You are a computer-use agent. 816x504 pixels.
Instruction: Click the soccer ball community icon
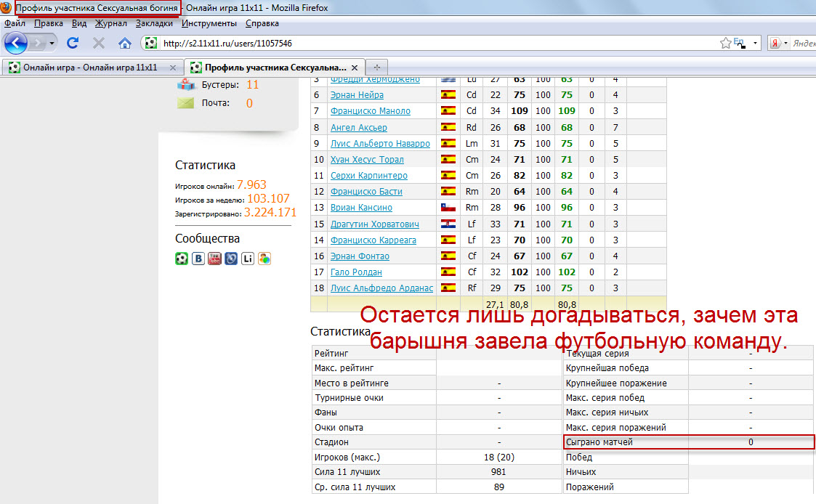coord(182,259)
